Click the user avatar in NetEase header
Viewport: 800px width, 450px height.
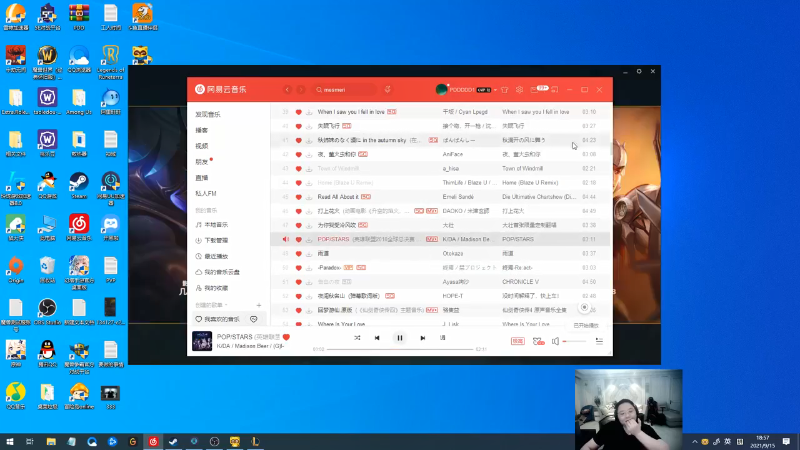[441, 89]
